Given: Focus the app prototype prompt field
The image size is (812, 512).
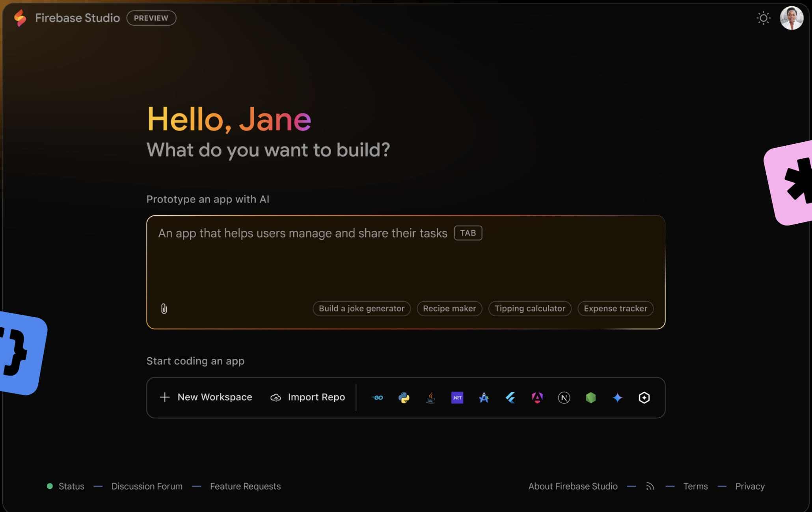Looking at the screenshot, I should pyautogui.click(x=405, y=264).
